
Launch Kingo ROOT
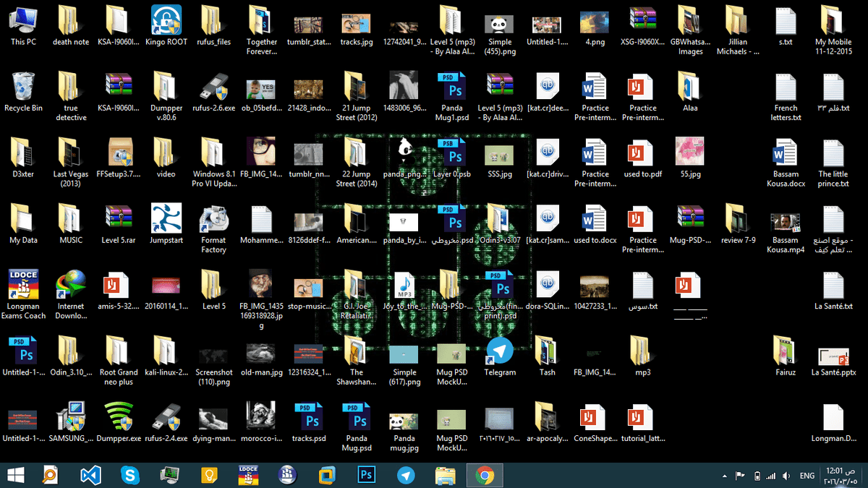point(166,22)
